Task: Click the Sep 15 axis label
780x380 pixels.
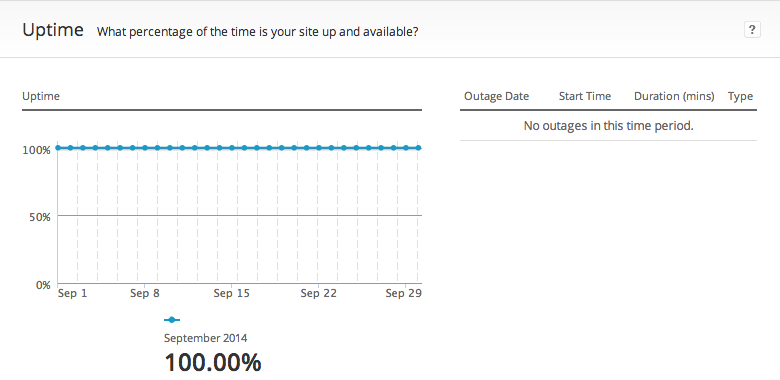Action: 232,293
